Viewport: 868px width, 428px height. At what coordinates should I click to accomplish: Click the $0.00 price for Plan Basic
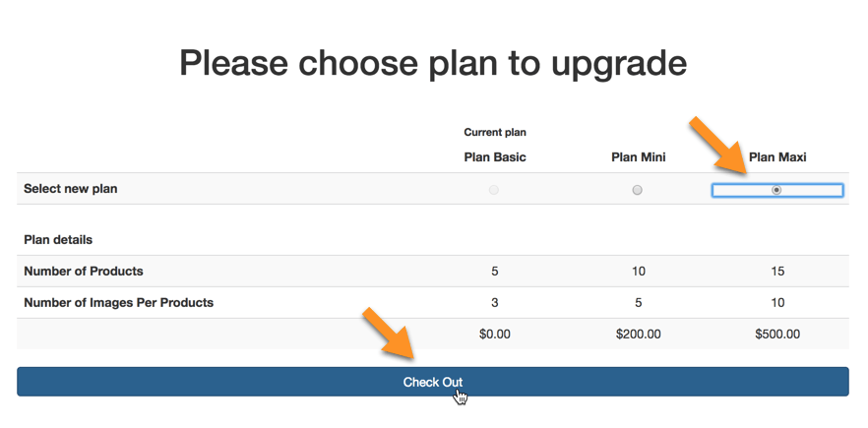tap(495, 335)
